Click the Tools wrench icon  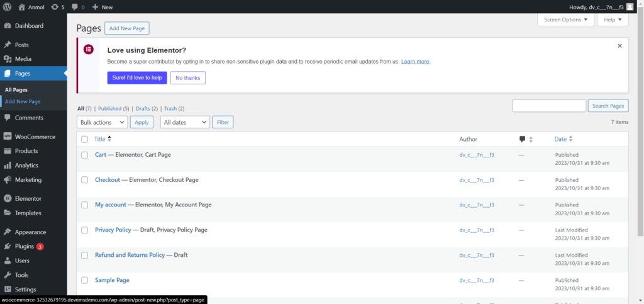click(8, 275)
